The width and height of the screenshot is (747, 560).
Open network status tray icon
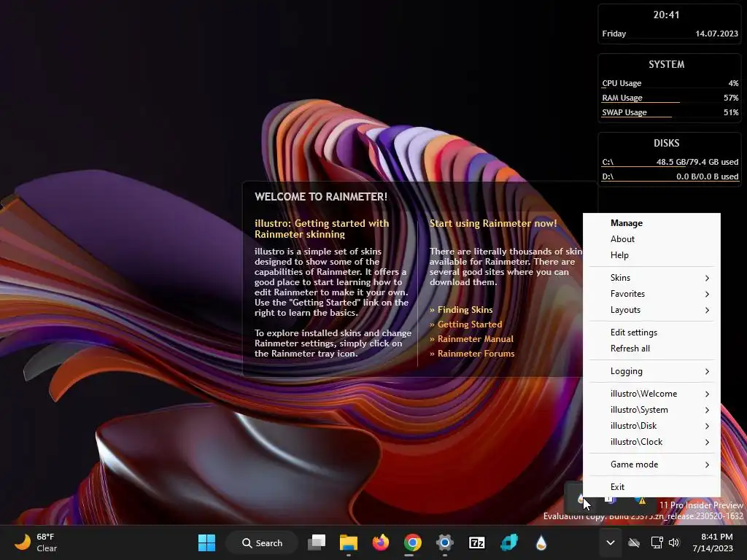[657, 542]
